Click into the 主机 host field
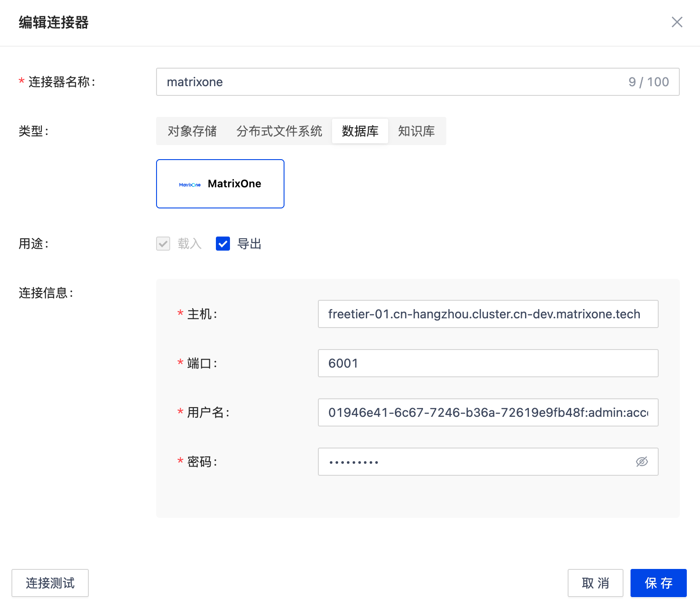700x605 pixels. (x=488, y=314)
